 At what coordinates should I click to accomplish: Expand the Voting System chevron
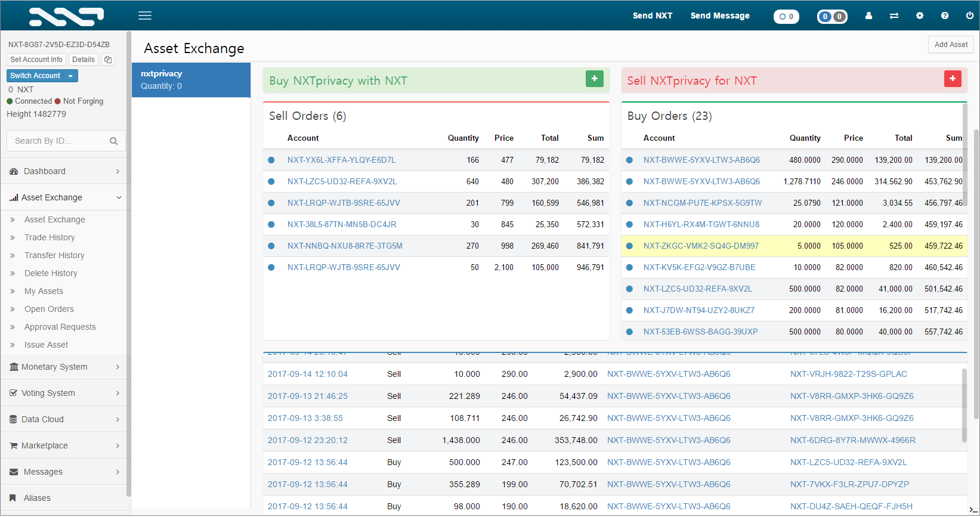point(118,394)
